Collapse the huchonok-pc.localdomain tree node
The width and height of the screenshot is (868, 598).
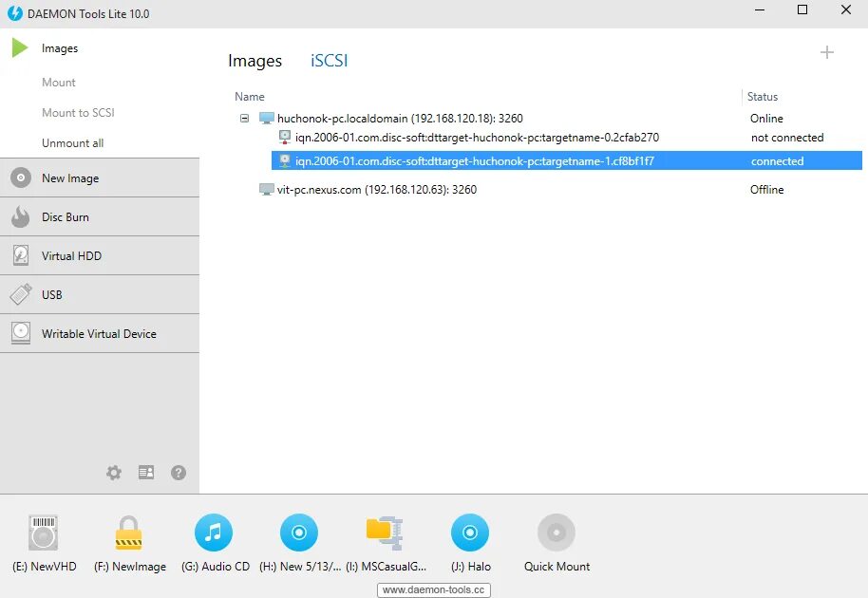244,118
